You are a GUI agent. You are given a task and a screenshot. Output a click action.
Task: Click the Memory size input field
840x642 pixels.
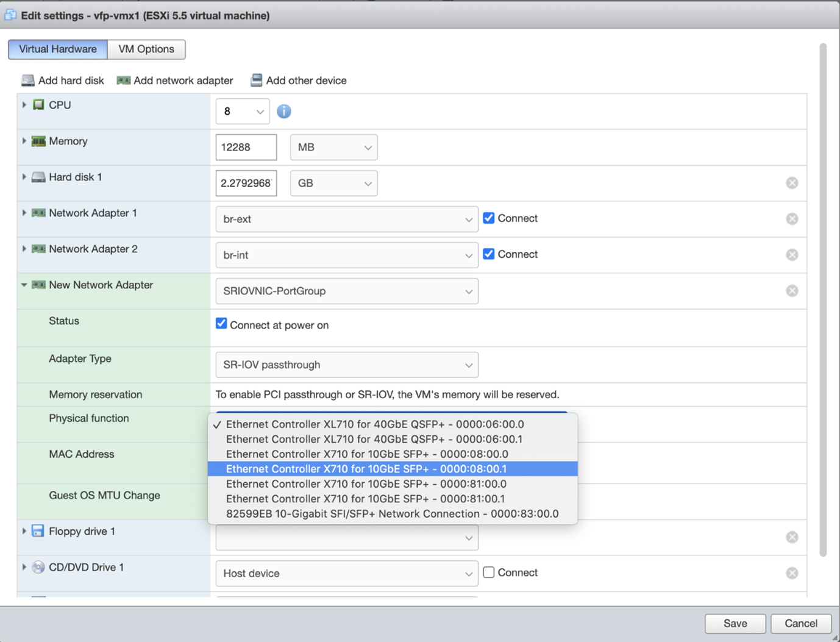tap(246, 148)
